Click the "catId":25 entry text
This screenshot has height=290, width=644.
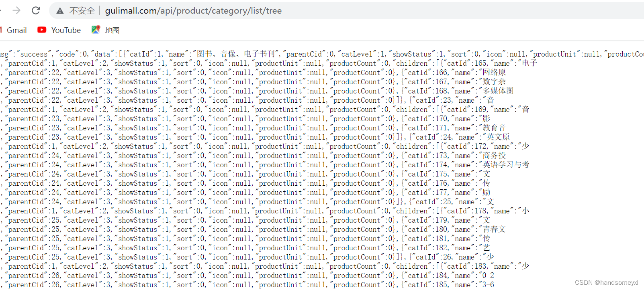tap(431, 202)
